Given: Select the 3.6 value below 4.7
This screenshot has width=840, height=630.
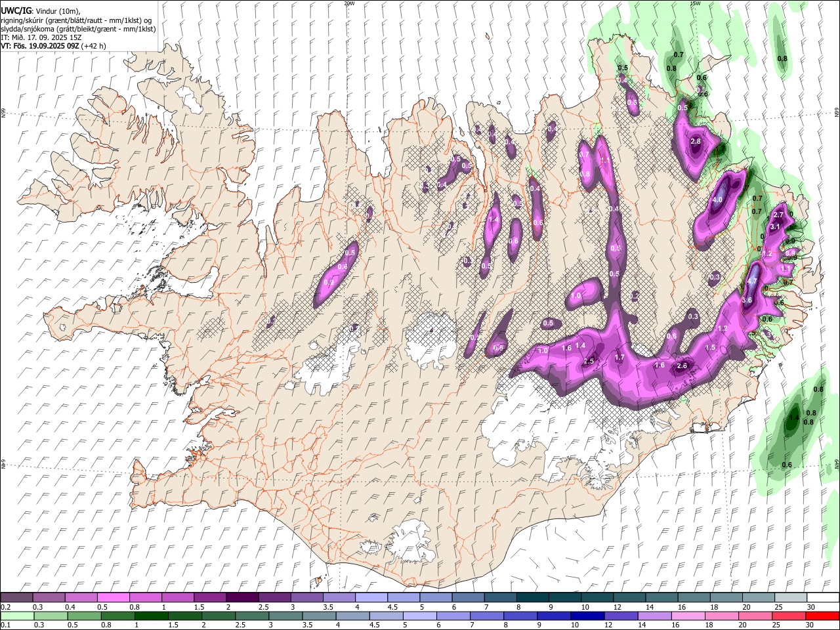Looking at the screenshot, I should 747,300.
